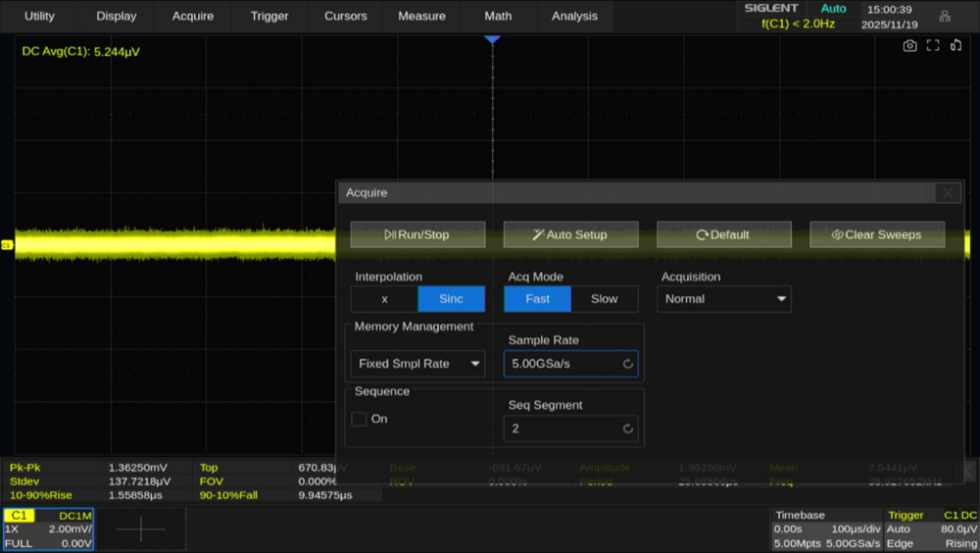Image resolution: width=980 pixels, height=553 pixels.
Task: Click the add channel plus box
Action: tap(140, 529)
